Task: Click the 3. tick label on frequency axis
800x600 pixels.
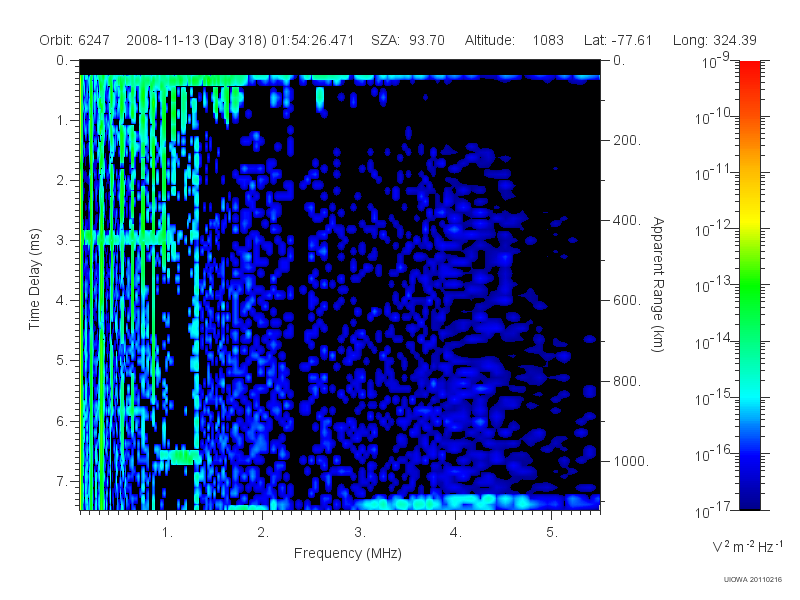Action: point(360,533)
